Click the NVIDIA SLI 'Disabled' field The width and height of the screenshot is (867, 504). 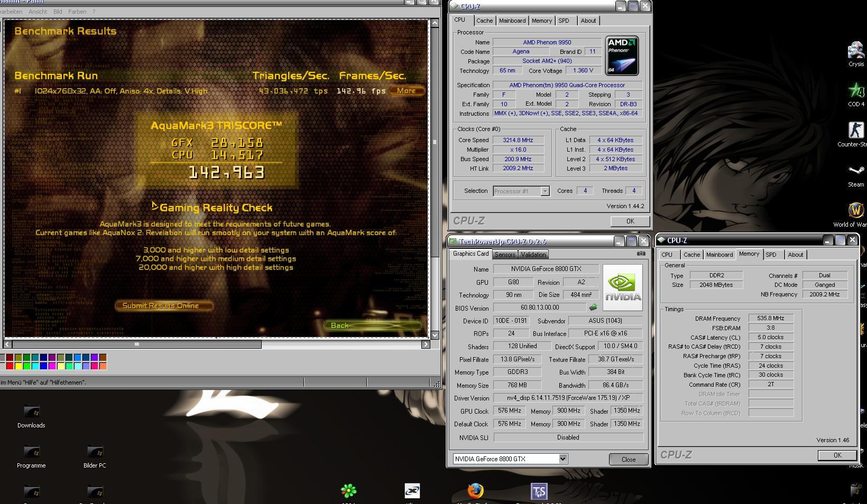[568, 437]
